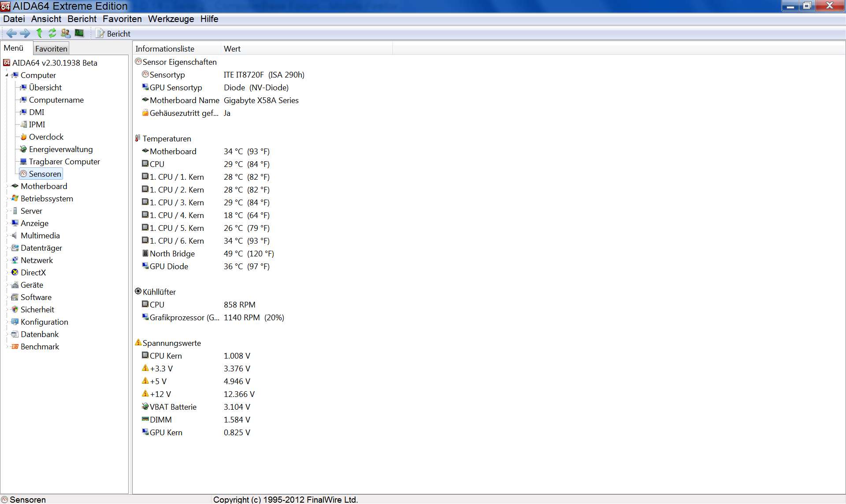The width and height of the screenshot is (846, 504).
Task: Click the blue forward arrow in toolbar
Action: [25, 33]
